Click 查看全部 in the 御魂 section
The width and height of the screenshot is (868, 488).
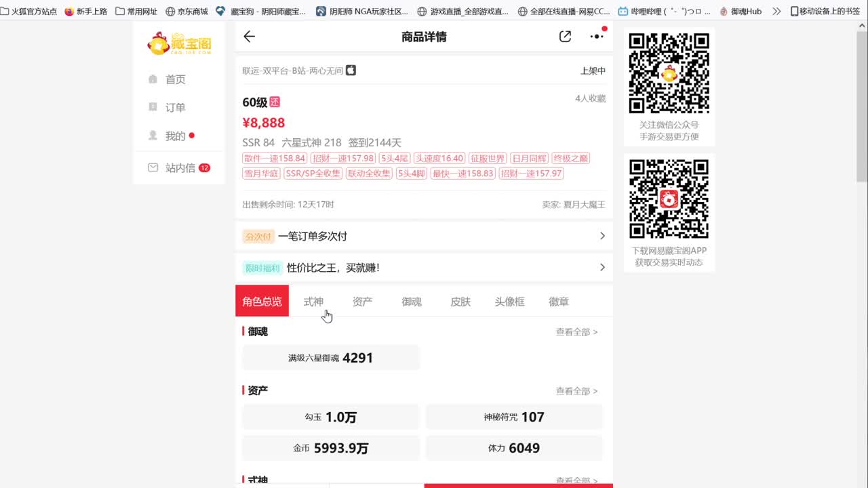click(x=577, y=332)
